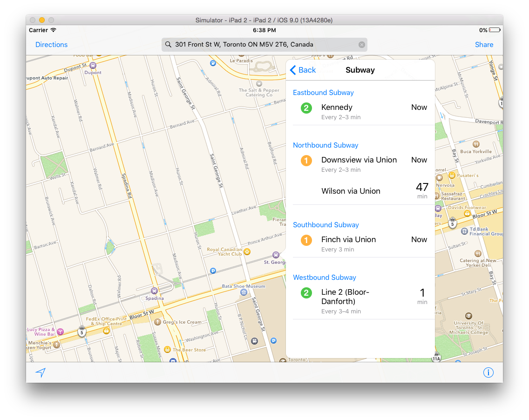Tap the Bata Shoe Museum pin
529x420 pixels.
click(244, 292)
